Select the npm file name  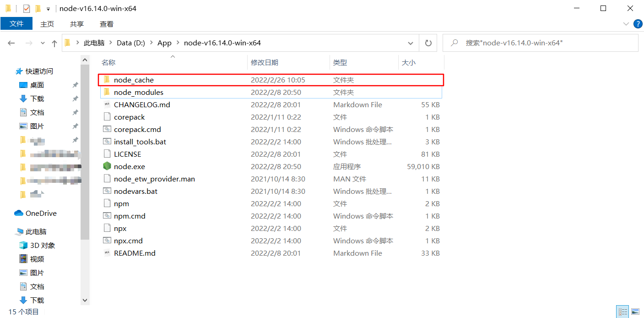(x=121, y=203)
